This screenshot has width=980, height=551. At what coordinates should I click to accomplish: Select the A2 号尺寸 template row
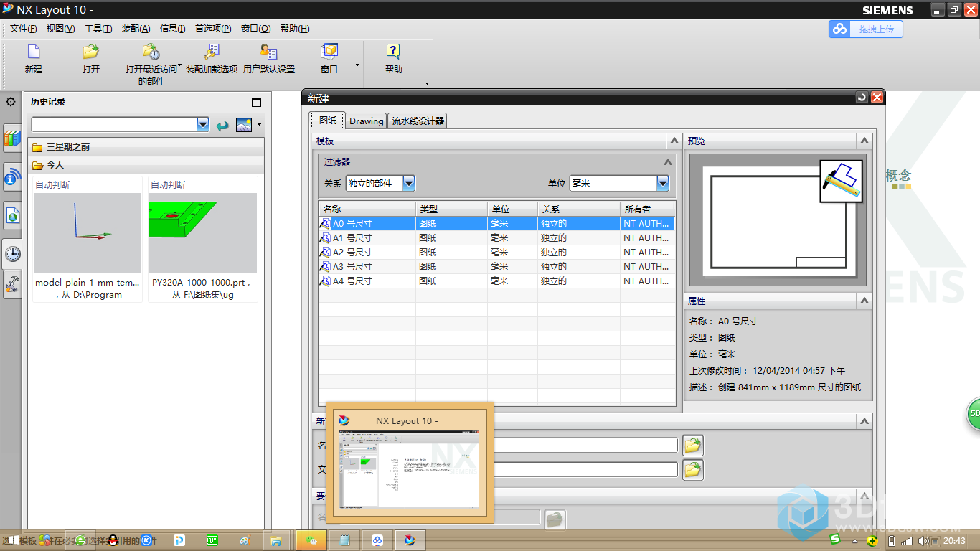496,252
